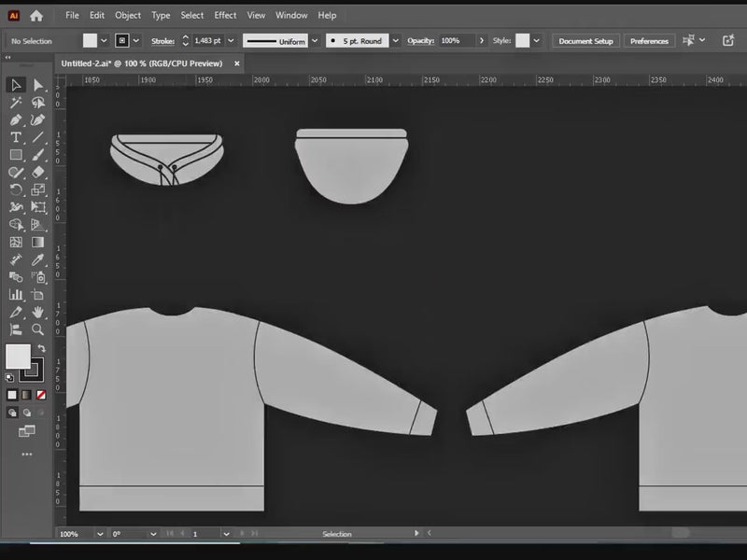The image size is (747, 560).
Task: Choose the Gradient tool
Action: [37, 242]
